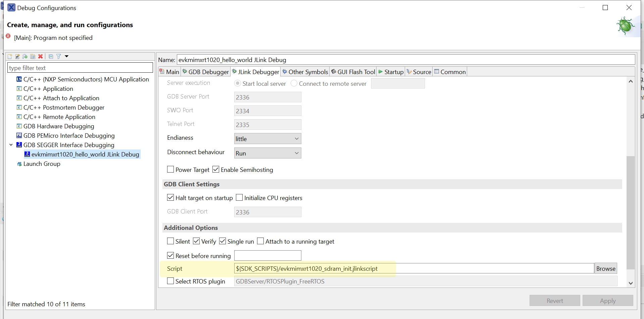Collapse GDB SEGGER Interface Debugging tree node
Viewport: 644px width, 319px height.
[11, 145]
